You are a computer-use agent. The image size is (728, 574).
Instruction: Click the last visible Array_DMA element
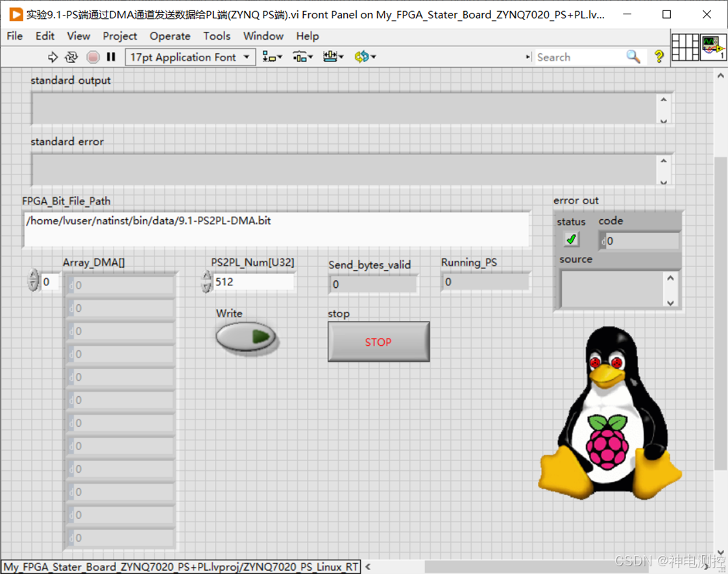pyautogui.click(x=121, y=538)
